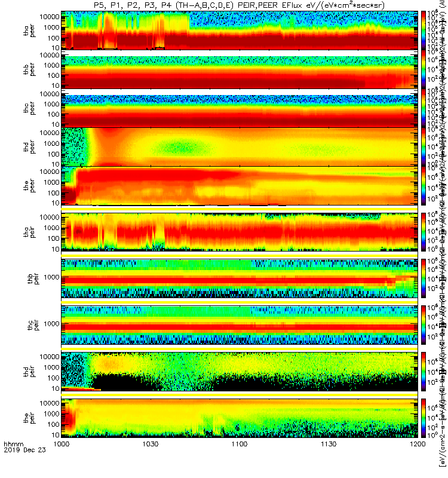Image resolution: width=448 pixels, height=478 pixels.
Task: Click inside the thc peir spectrogram
Action: click(x=240, y=325)
